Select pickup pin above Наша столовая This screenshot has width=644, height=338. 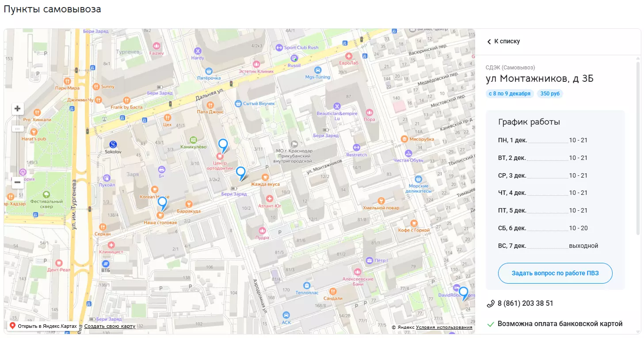click(x=162, y=202)
